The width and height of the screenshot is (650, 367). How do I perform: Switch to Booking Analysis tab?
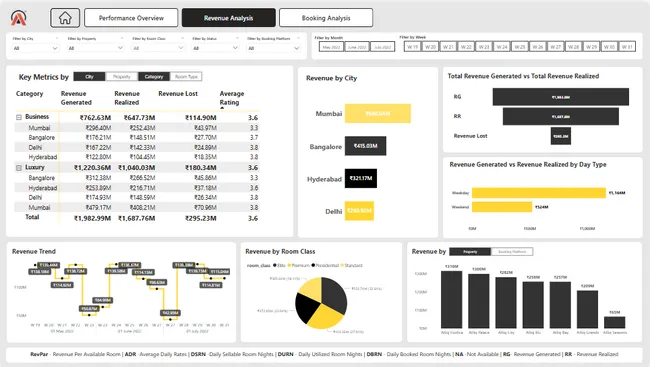[326, 18]
